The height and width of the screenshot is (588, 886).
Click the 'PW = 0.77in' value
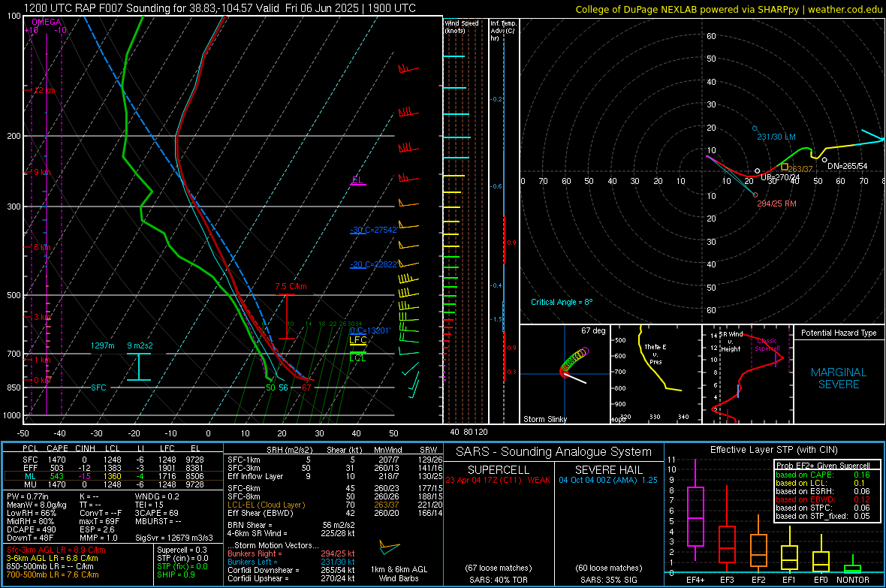point(28,496)
